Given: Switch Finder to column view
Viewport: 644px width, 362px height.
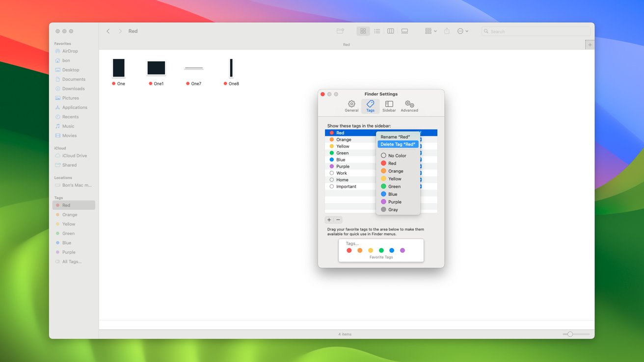Looking at the screenshot, I should pos(391,31).
